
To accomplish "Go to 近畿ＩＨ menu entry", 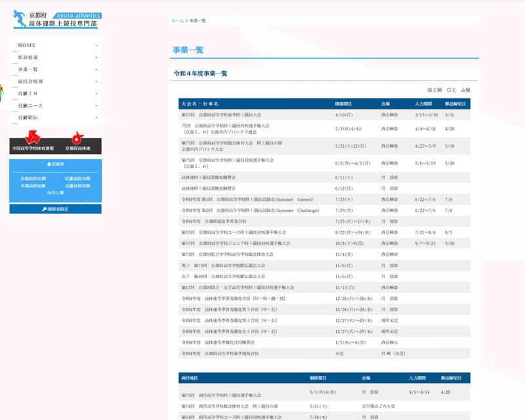I will (x=28, y=93).
